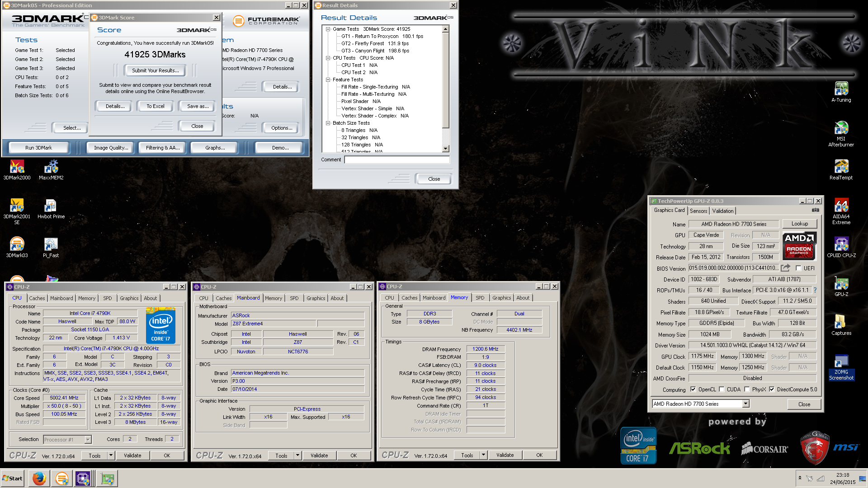868x488 pixels.
Task: Collapse the Feature Tests tree node
Action: [328, 80]
